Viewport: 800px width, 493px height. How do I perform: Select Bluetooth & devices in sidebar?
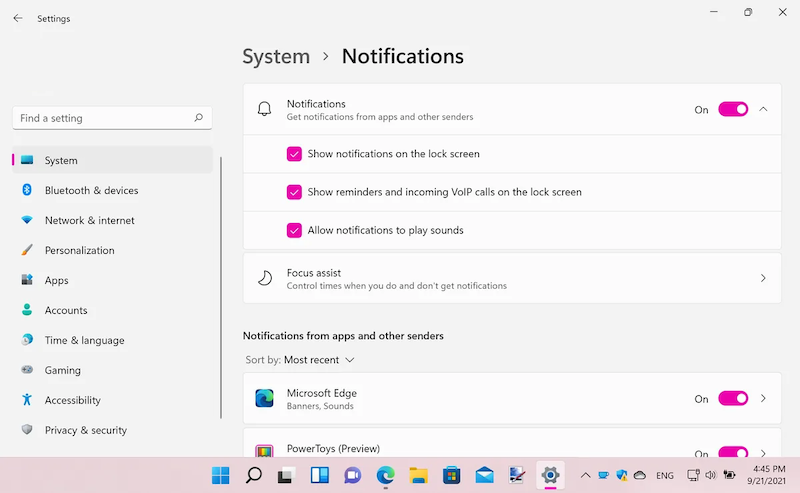coord(91,190)
